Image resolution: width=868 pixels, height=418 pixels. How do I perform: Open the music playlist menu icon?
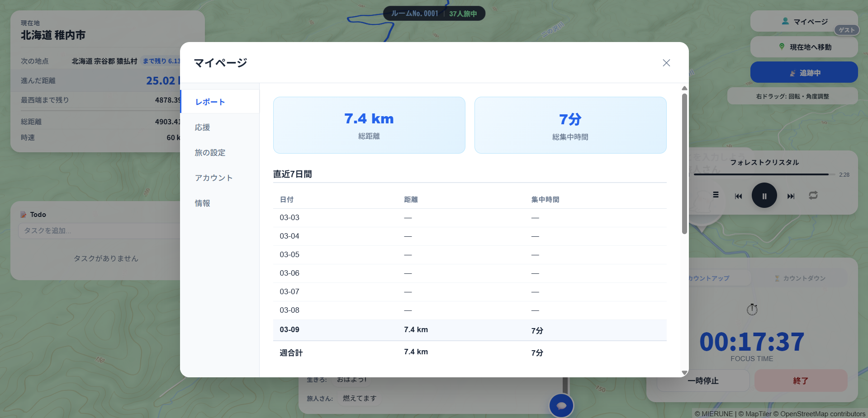click(716, 195)
